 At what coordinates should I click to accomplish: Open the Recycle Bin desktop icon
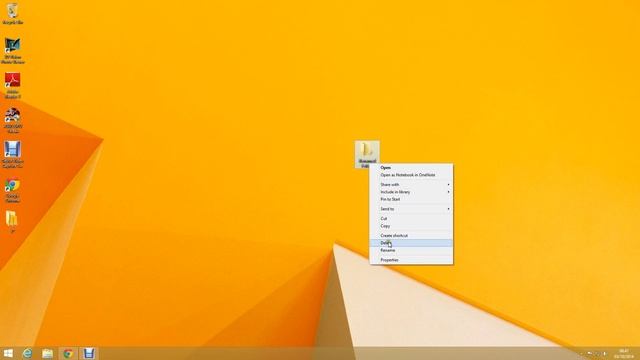[13, 13]
